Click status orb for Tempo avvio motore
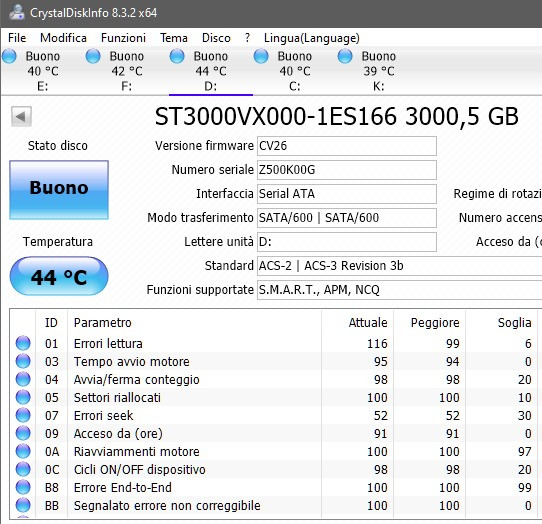This screenshot has width=542, height=524. tap(23, 361)
